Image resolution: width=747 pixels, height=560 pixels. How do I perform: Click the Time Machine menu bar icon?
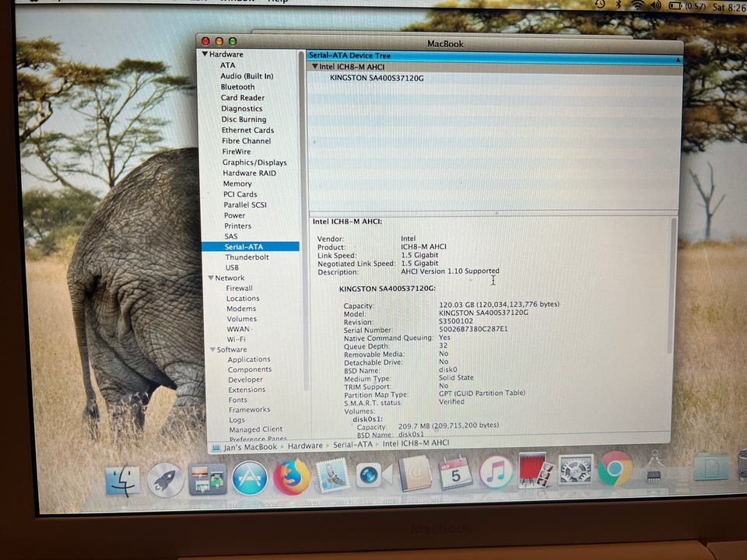click(599, 5)
